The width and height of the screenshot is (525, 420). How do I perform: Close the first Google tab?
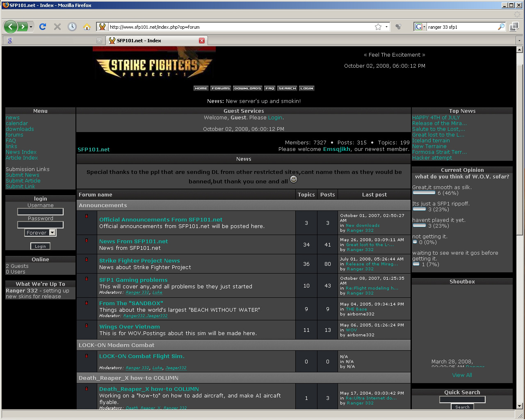point(99,41)
